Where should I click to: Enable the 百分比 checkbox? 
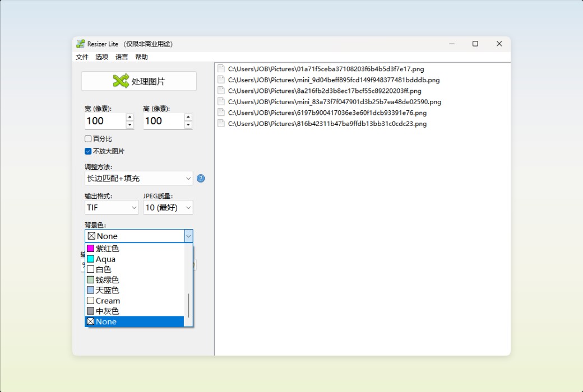coord(87,138)
